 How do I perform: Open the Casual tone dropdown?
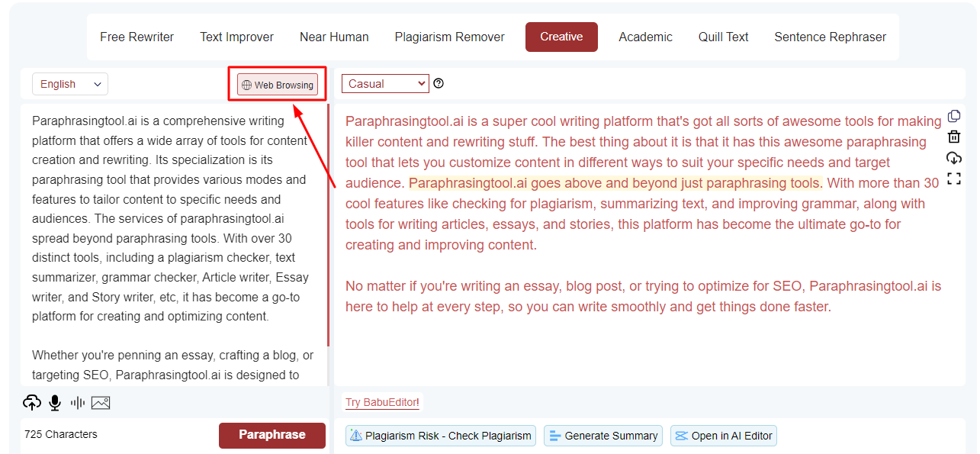385,84
